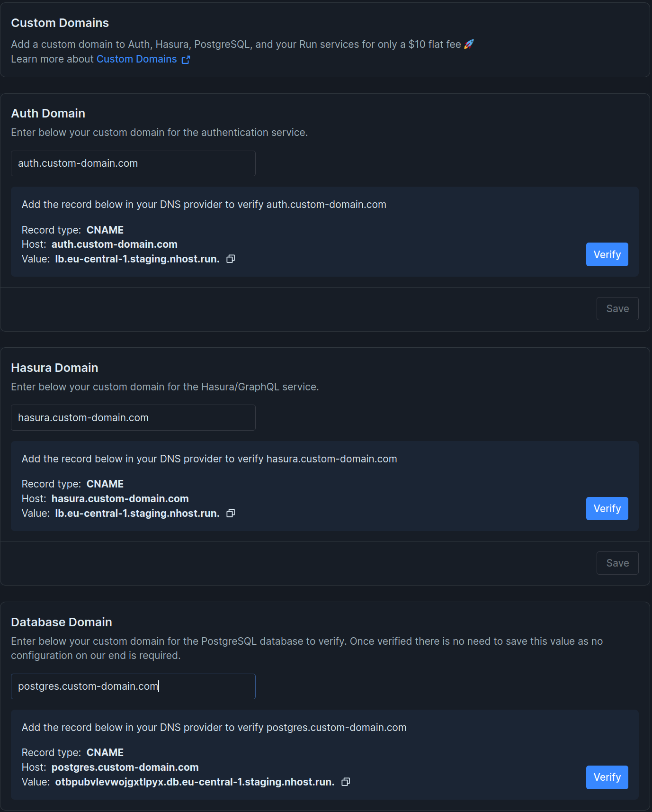Open the Custom Domains documentation link

pyautogui.click(x=137, y=59)
